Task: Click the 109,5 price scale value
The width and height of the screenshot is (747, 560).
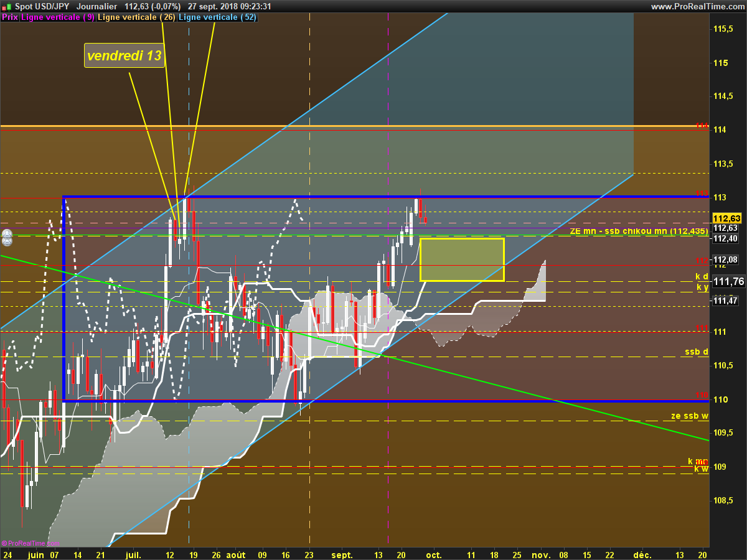Action: (723, 432)
